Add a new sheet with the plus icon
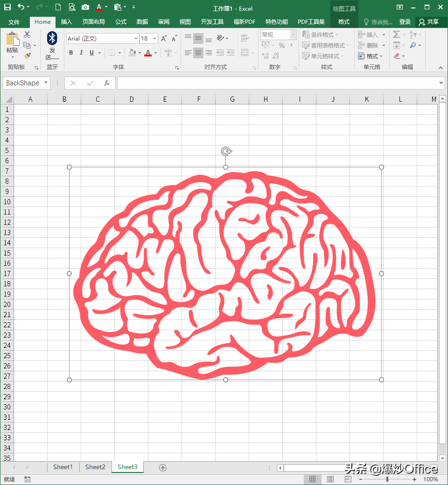The image size is (448, 485). tap(163, 468)
